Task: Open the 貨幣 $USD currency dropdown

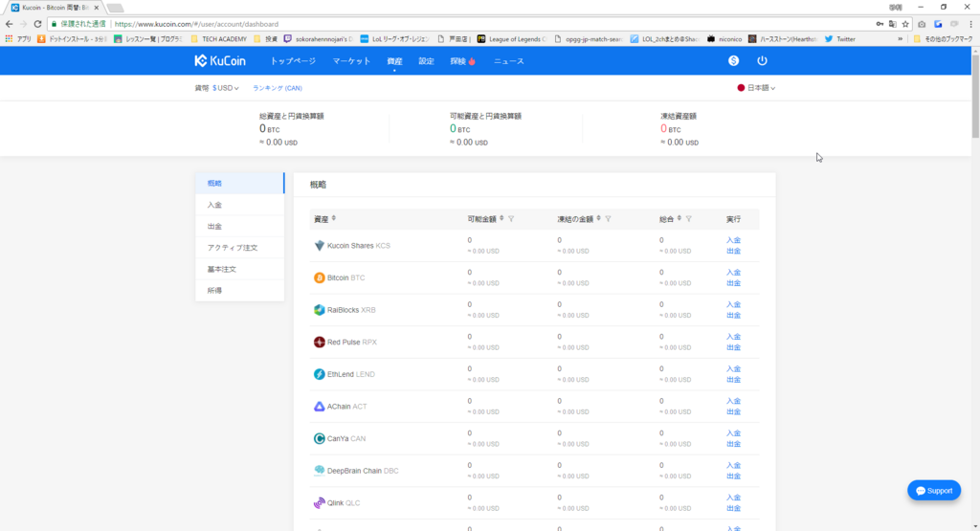Action: click(217, 88)
